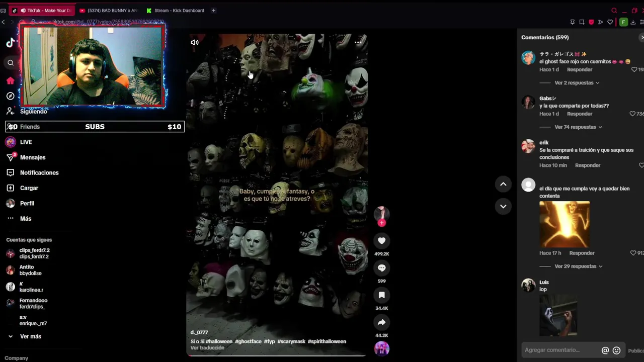Reply to サラ・ガレゴス with Responder
This screenshot has height=362, width=644.
tap(580, 69)
